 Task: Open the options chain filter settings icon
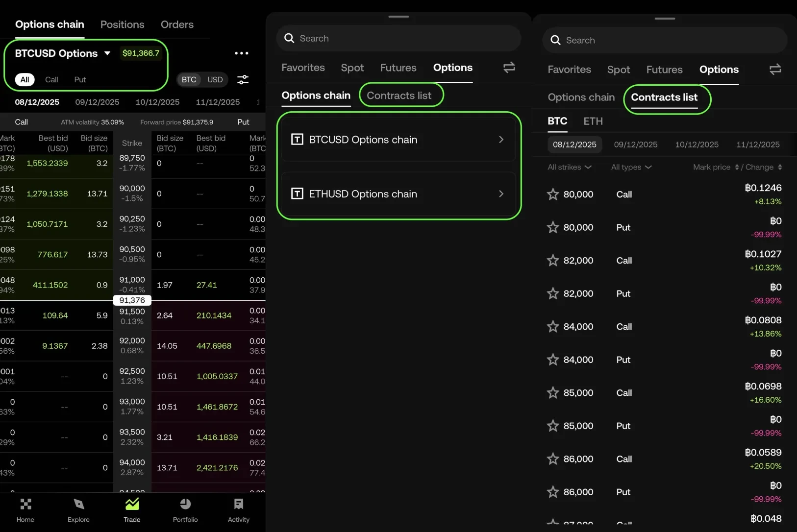(243, 79)
